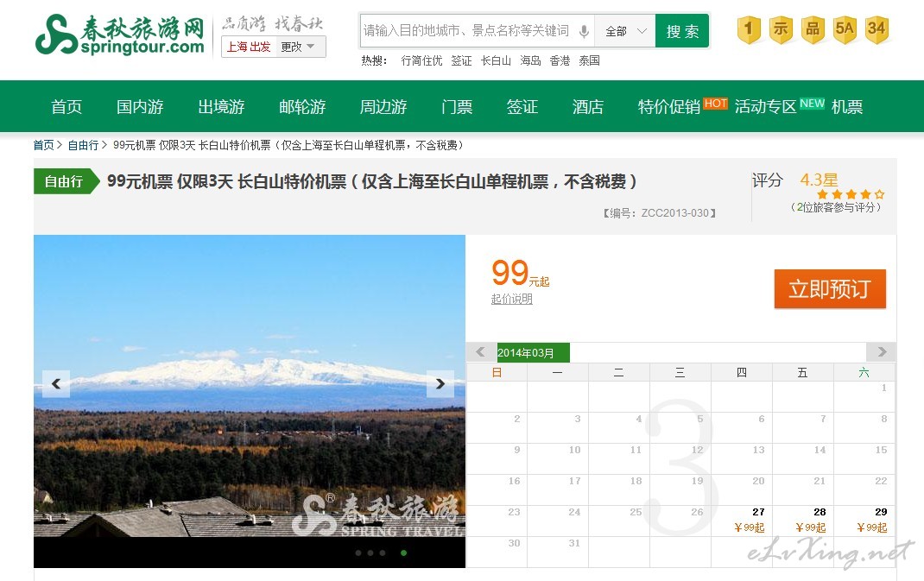924x581 pixels.
Task: Select March 29 priced ¥99起
Action: pyautogui.click(x=864, y=521)
